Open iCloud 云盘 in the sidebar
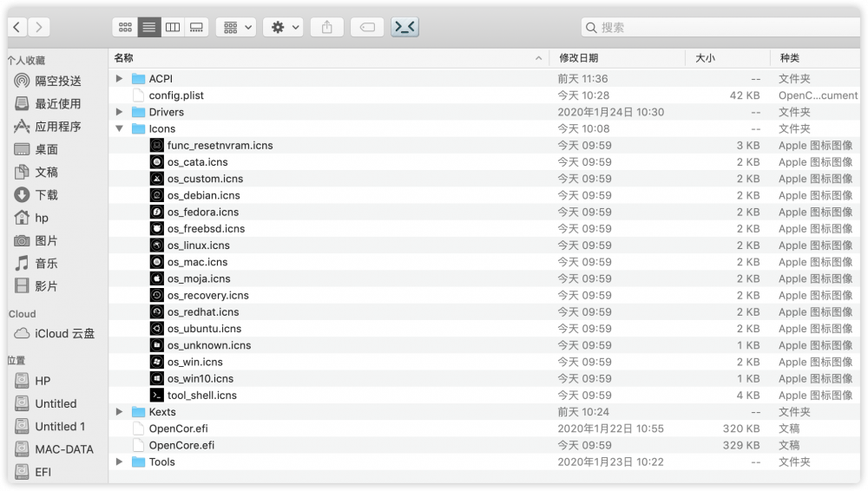Screen dimensions: 868x491 [x=54, y=334]
